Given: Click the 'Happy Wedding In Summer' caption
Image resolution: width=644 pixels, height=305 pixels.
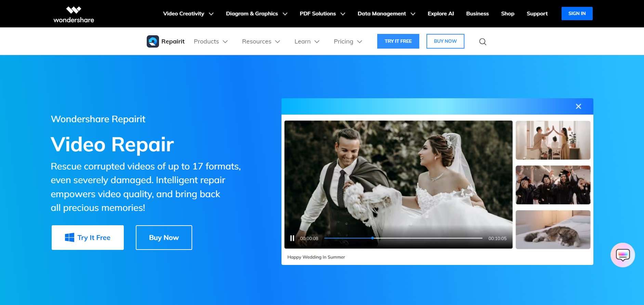Looking at the screenshot, I should coord(316,257).
